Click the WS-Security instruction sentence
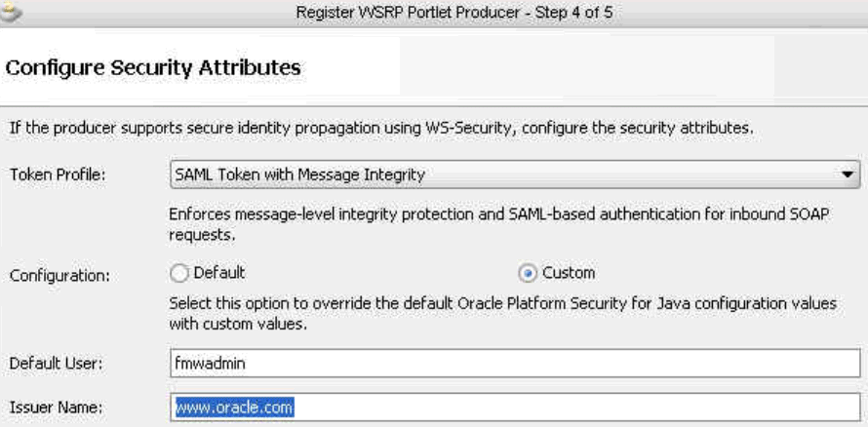 pyautogui.click(x=381, y=129)
